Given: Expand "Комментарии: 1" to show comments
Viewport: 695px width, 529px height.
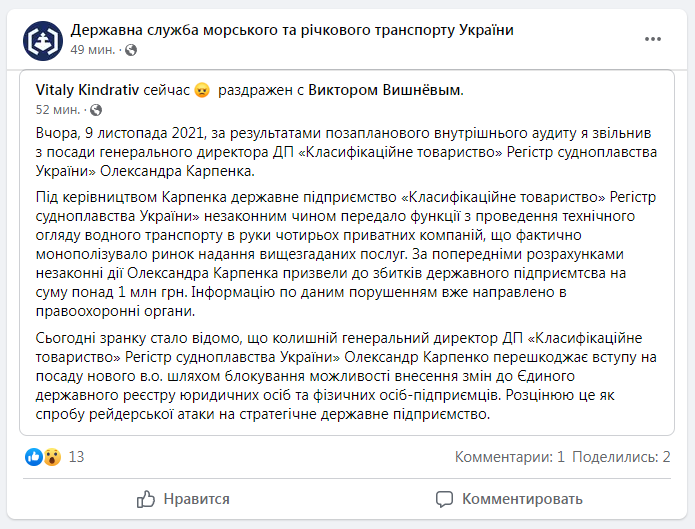Looking at the screenshot, I should [x=510, y=457].
